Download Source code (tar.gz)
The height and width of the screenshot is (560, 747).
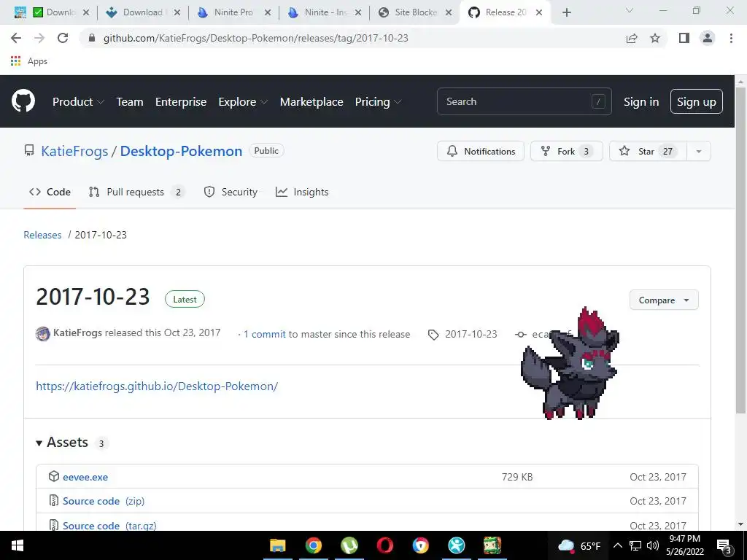click(109, 525)
